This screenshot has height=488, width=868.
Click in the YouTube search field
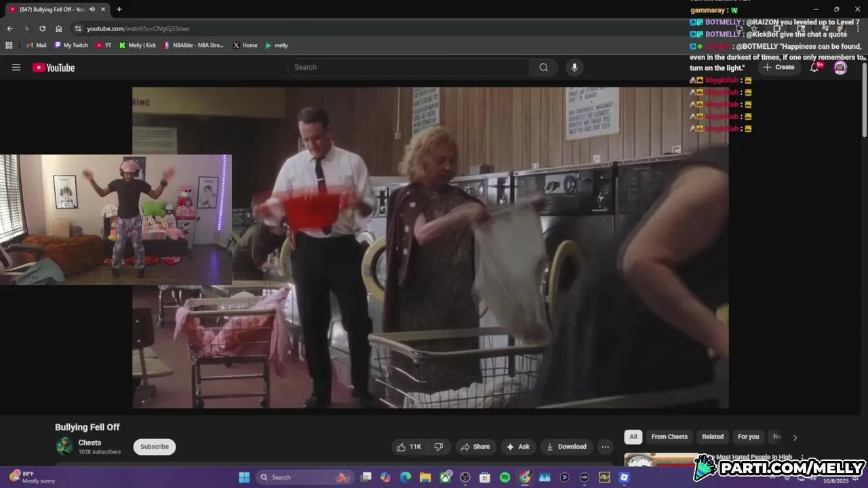click(x=409, y=67)
